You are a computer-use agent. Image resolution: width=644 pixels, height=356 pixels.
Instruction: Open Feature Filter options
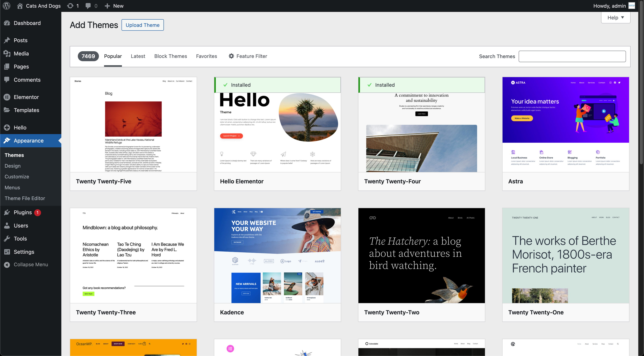[248, 56]
